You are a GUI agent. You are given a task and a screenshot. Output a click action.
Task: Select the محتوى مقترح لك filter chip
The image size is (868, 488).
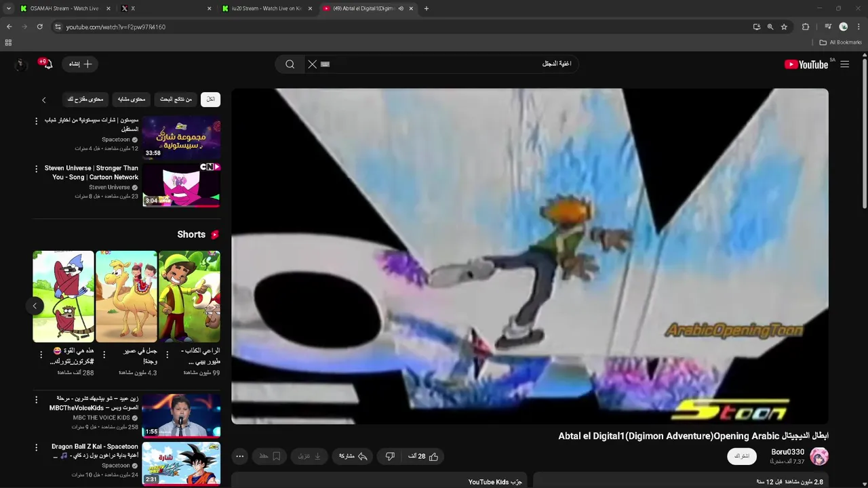tap(85, 99)
